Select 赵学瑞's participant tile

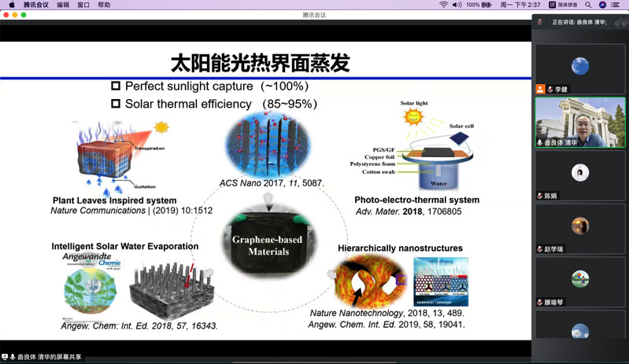click(x=580, y=229)
